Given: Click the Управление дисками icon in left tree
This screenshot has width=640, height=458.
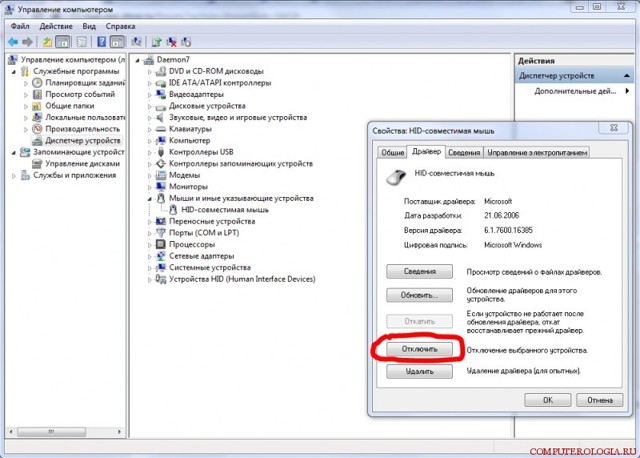Looking at the screenshot, I should point(37,164).
